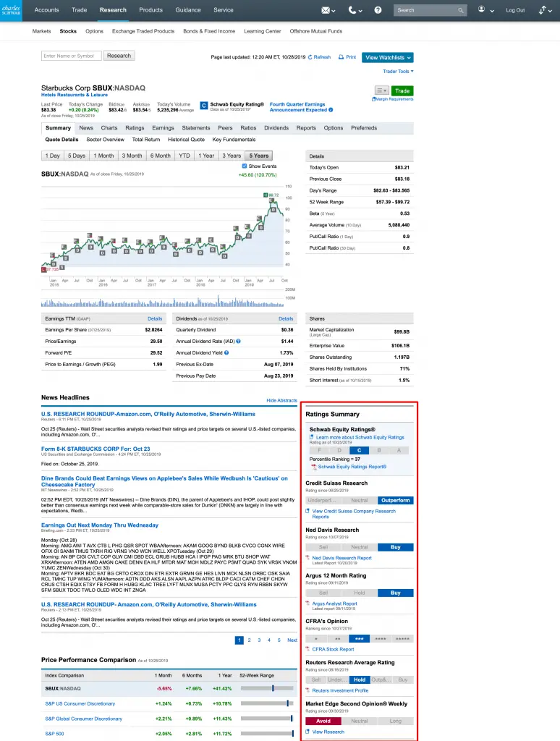
Task: Switch to the Earnings tab
Action: [163, 128]
